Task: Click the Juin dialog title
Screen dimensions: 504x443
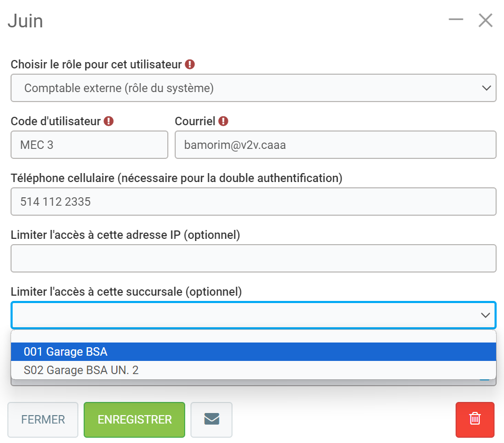Action: point(25,21)
